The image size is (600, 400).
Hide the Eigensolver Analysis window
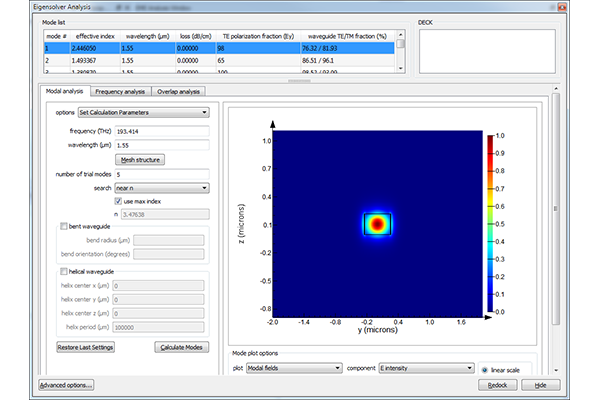click(540, 385)
